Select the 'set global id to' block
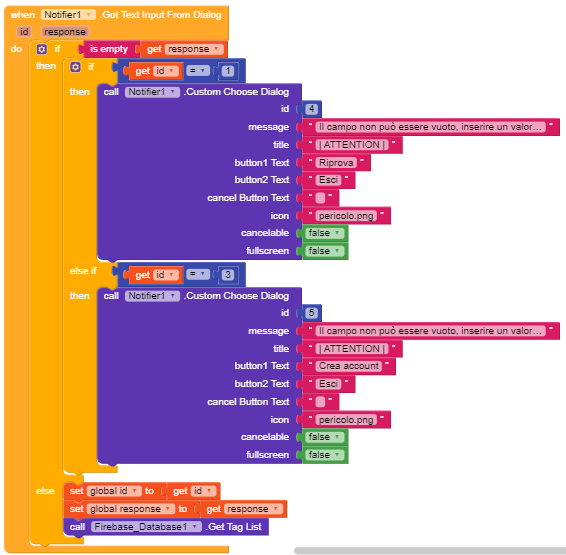The width and height of the screenshot is (566, 555). pos(76,491)
